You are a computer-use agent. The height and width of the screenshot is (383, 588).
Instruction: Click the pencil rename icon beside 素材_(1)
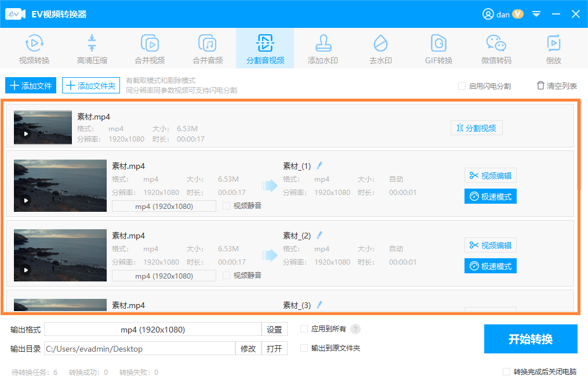(320, 165)
